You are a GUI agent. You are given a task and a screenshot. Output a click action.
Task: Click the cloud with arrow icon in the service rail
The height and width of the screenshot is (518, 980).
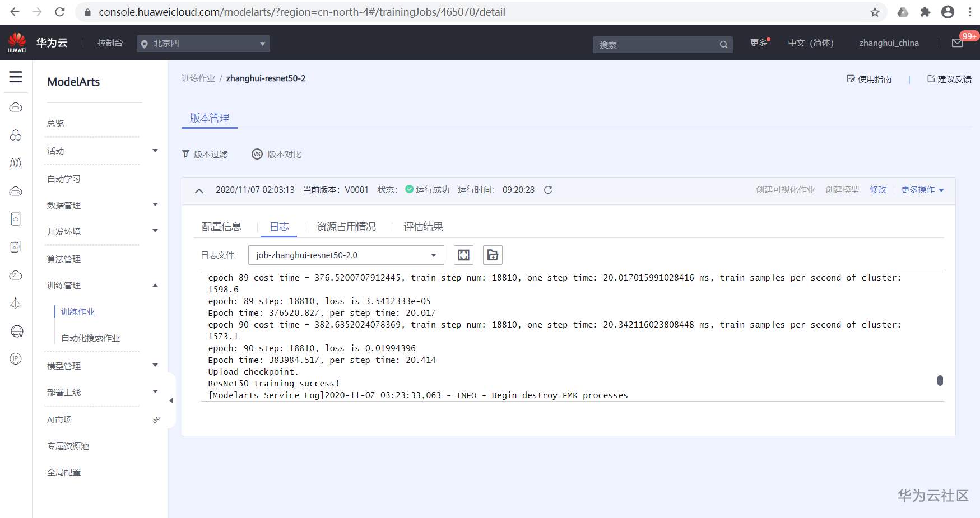16,275
